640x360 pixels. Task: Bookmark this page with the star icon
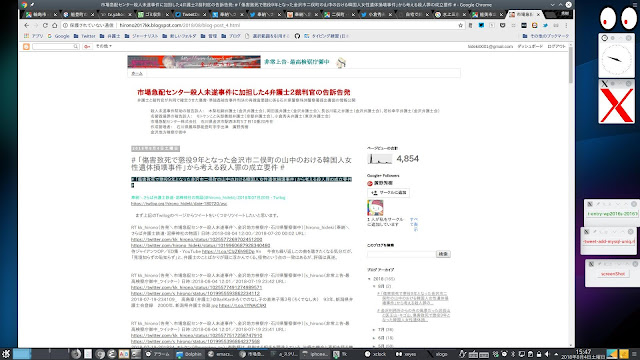click(461, 25)
